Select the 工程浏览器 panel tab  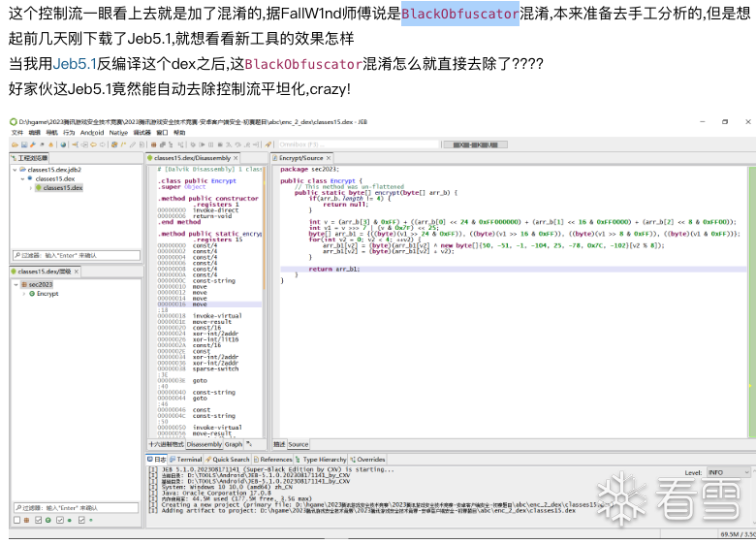(x=29, y=158)
